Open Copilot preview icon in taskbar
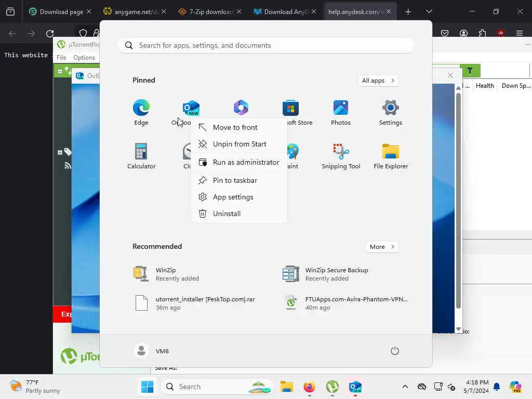The image size is (532, 399). click(x=516, y=387)
